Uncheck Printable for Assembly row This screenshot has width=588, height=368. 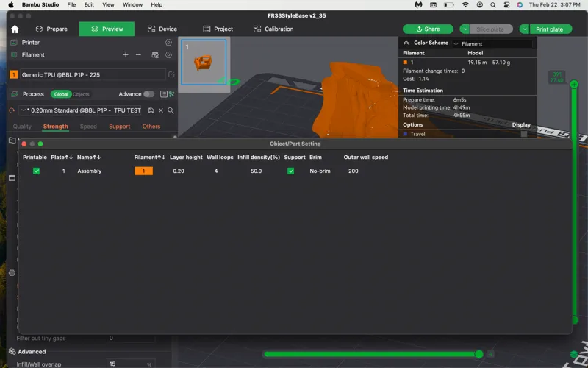click(x=36, y=171)
